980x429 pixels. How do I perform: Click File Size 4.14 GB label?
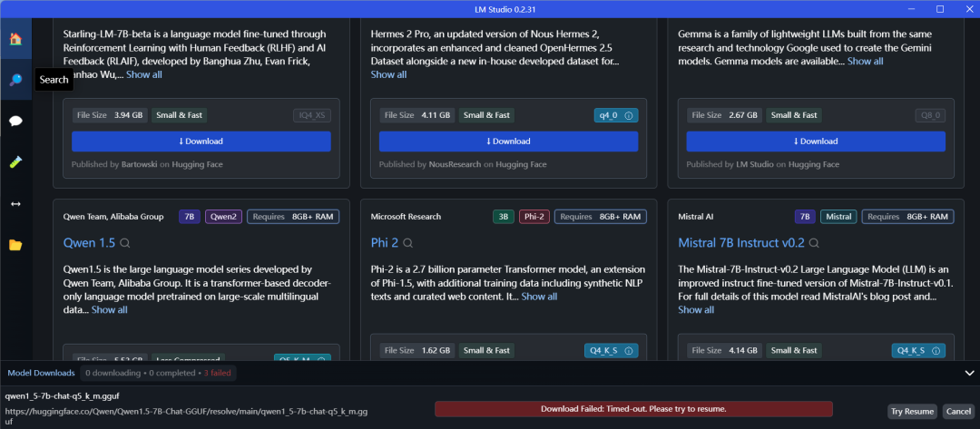[724, 351]
